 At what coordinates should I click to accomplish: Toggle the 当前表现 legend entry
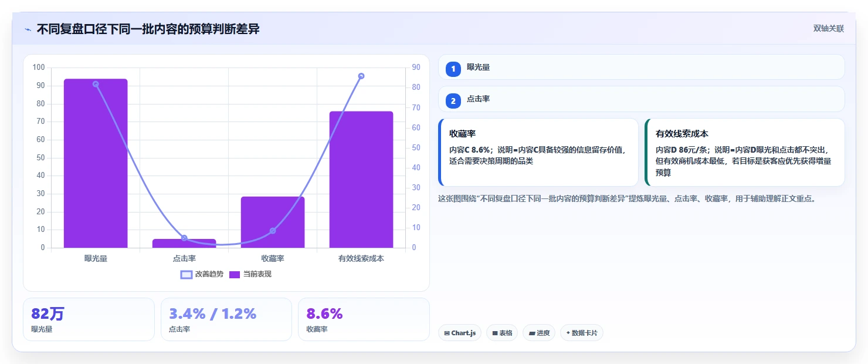[250, 274]
